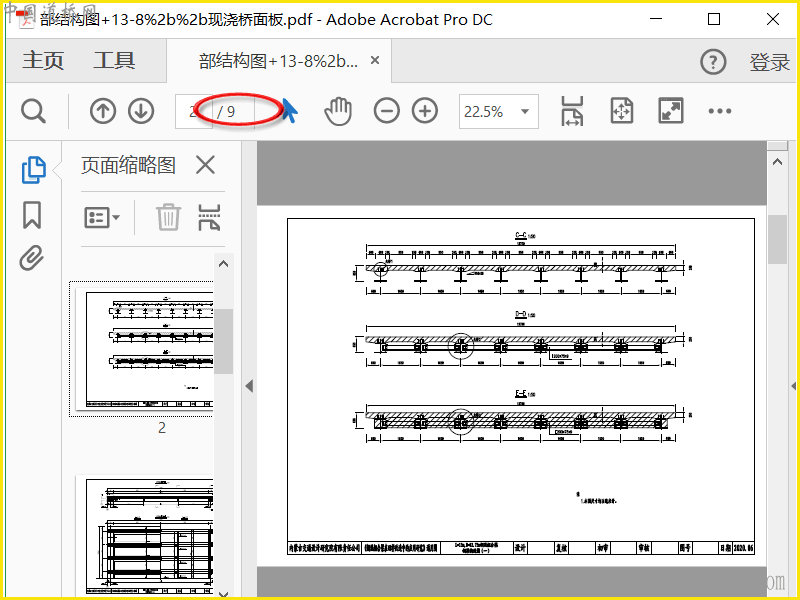Viewport: 800px width, 600px height.
Task: Fit one full page to window
Action: coord(622,111)
